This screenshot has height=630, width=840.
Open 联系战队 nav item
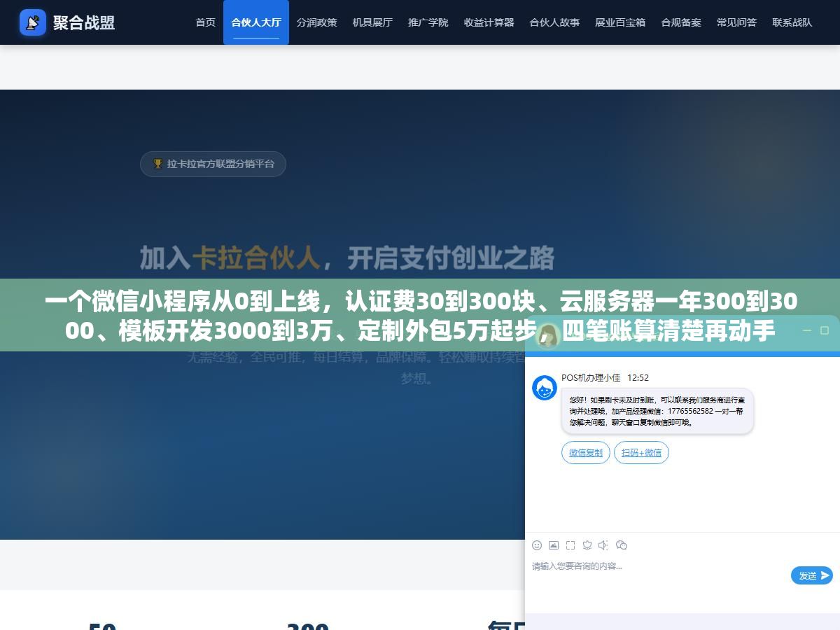(792, 22)
